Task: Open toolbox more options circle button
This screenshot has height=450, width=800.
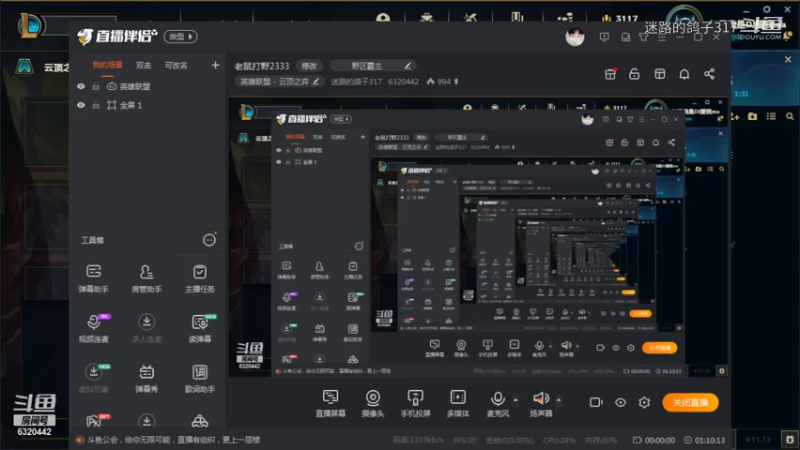Action: pos(209,240)
